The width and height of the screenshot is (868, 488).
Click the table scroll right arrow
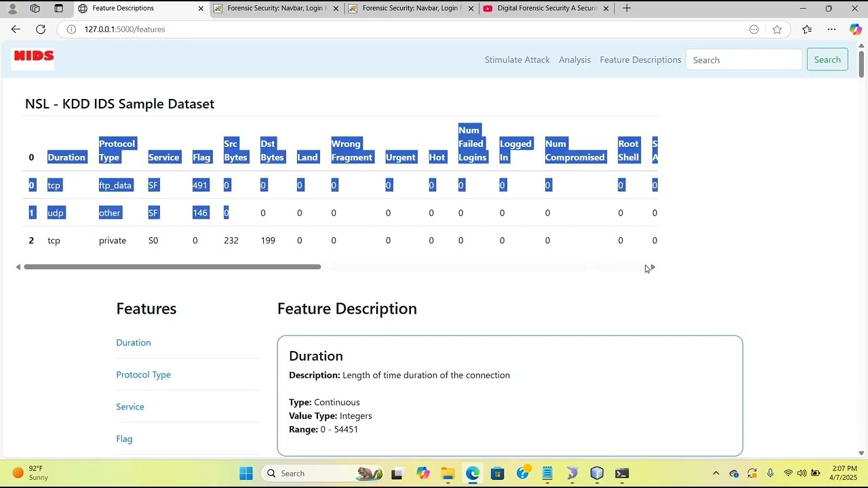[652, 267]
